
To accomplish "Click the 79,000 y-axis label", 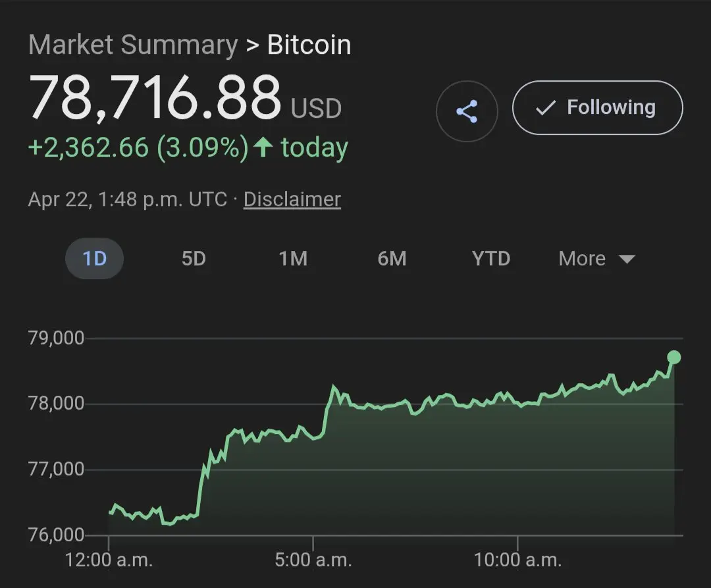I will (x=56, y=338).
